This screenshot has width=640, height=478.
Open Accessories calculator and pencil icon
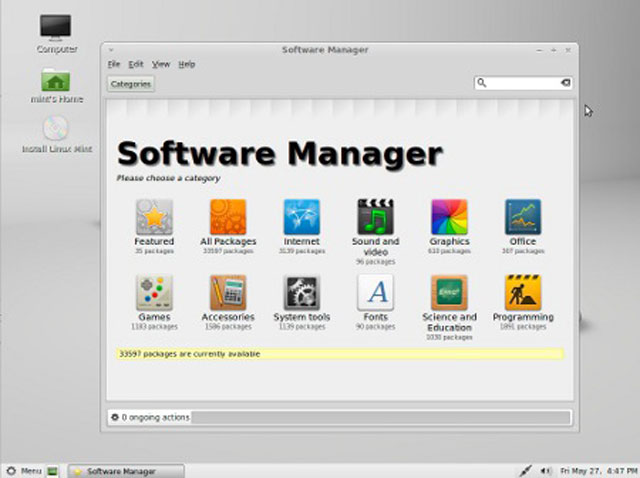[228, 292]
